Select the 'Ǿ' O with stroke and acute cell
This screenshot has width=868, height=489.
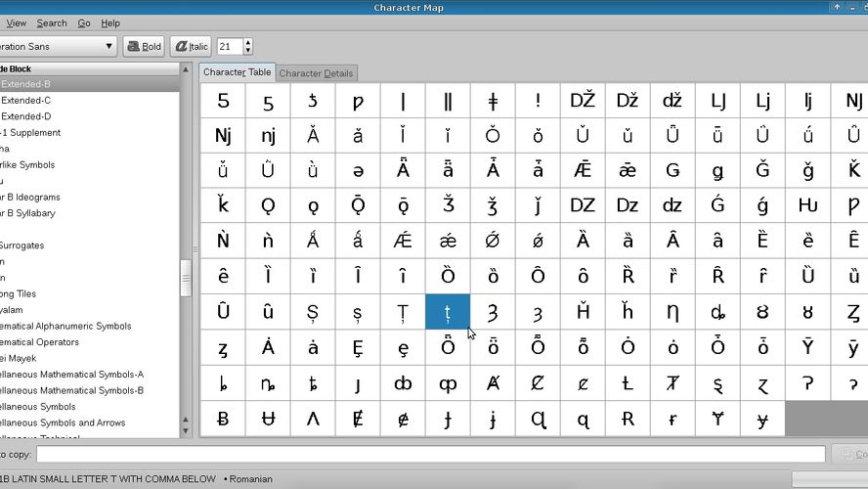point(493,242)
